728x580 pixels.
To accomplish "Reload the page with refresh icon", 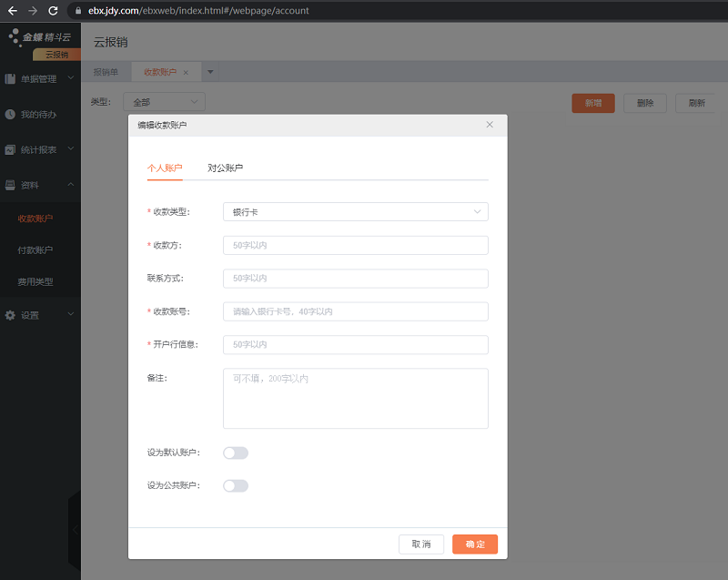I will pyautogui.click(x=53, y=11).
